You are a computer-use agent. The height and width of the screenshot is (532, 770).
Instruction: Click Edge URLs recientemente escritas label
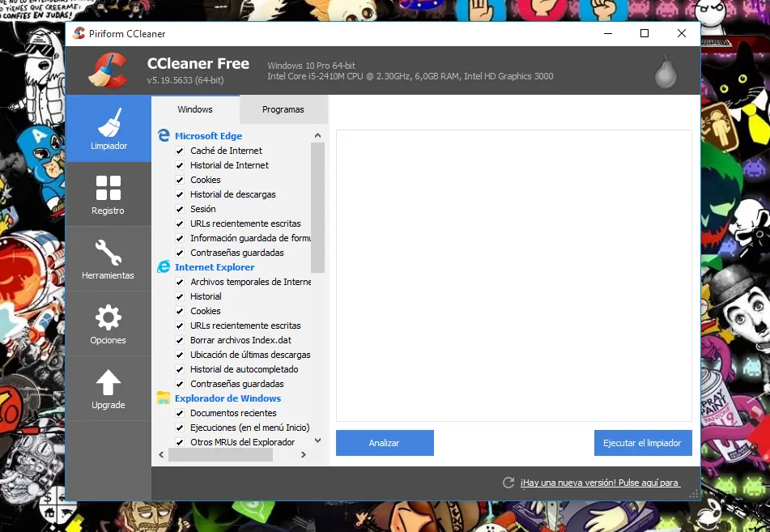[245, 223]
